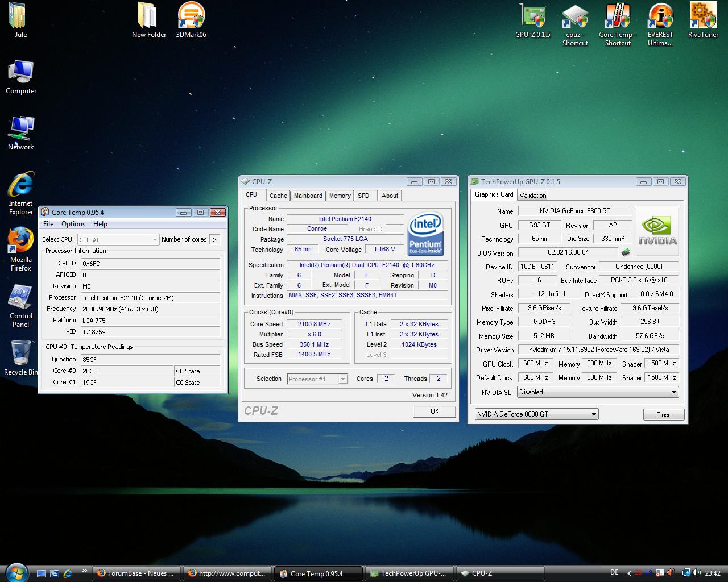
Task: Select the Computer desktop icon
Action: [21, 77]
